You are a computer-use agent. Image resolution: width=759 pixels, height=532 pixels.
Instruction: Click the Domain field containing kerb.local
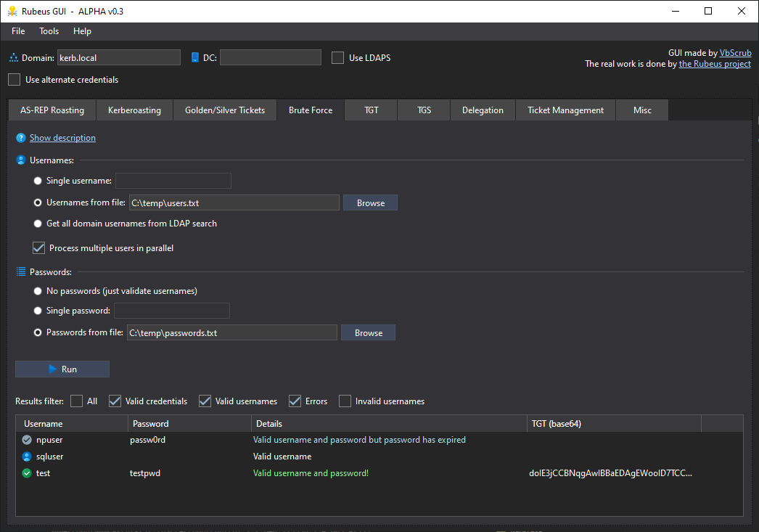[x=119, y=57]
